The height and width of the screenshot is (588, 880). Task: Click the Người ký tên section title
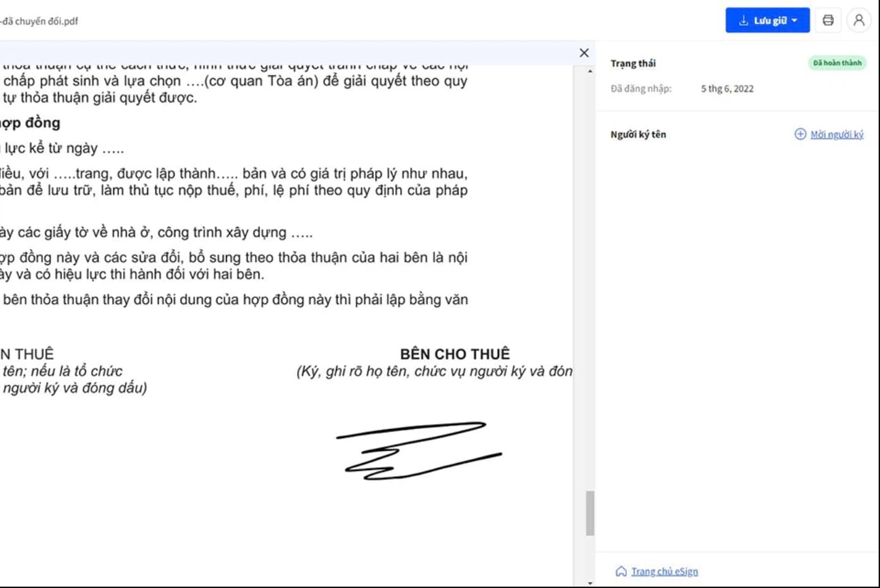click(x=638, y=134)
